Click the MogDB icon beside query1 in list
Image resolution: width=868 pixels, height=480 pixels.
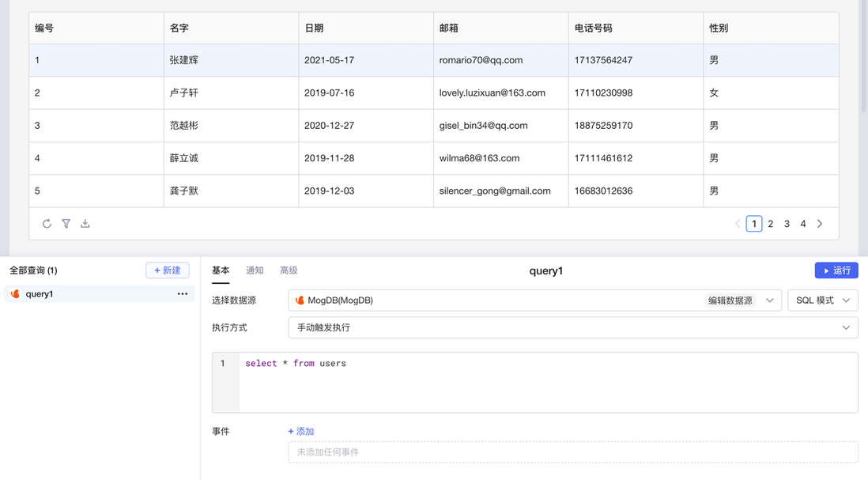15,294
